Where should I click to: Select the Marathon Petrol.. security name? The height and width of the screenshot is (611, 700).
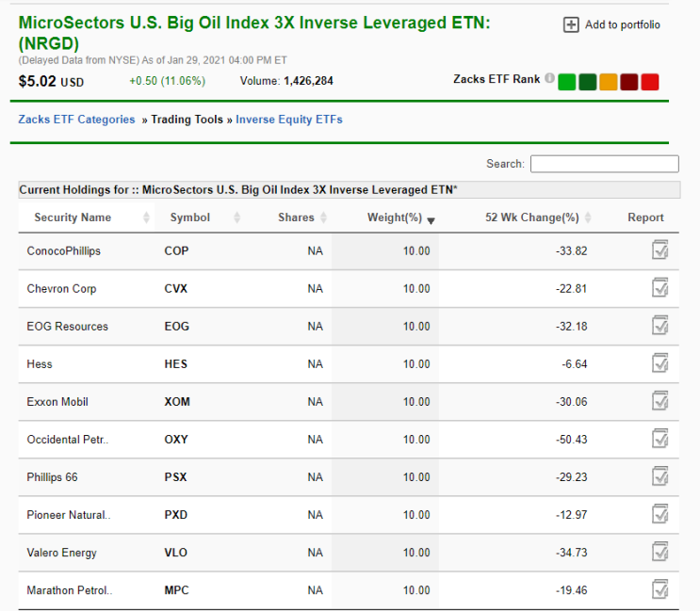pyautogui.click(x=70, y=590)
